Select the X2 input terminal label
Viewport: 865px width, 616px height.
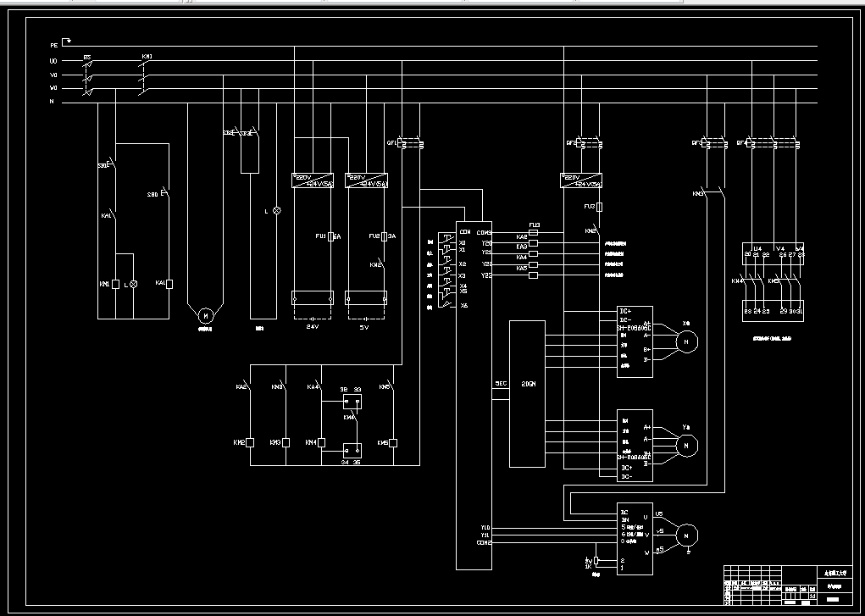pos(463,264)
